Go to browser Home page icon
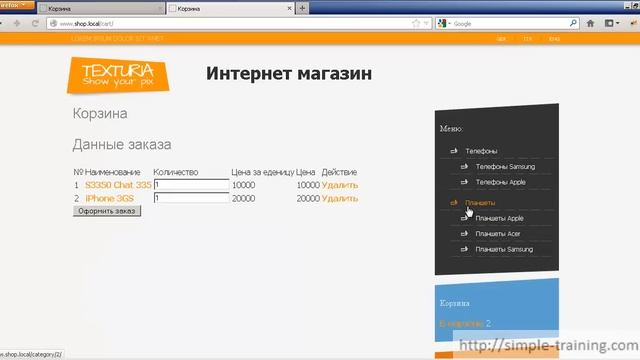Image resolution: width=640 pixels, height=360 pixels. [x=590, y=24]
